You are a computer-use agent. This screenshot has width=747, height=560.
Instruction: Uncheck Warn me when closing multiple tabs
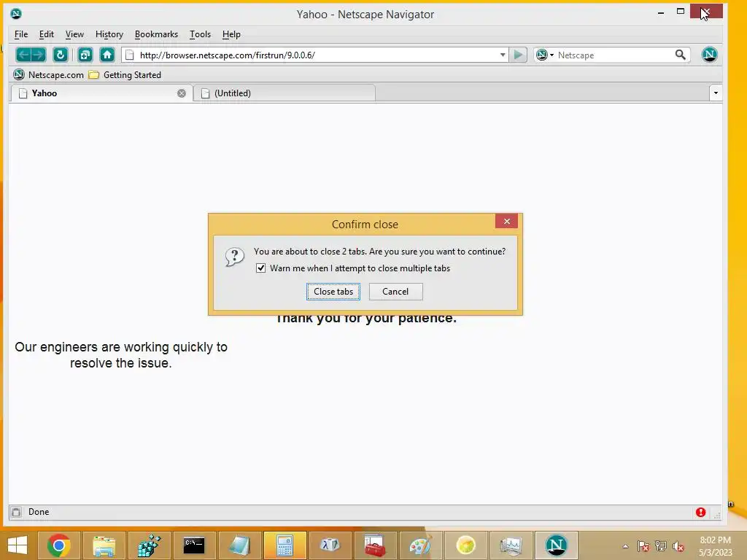point(260,268)
